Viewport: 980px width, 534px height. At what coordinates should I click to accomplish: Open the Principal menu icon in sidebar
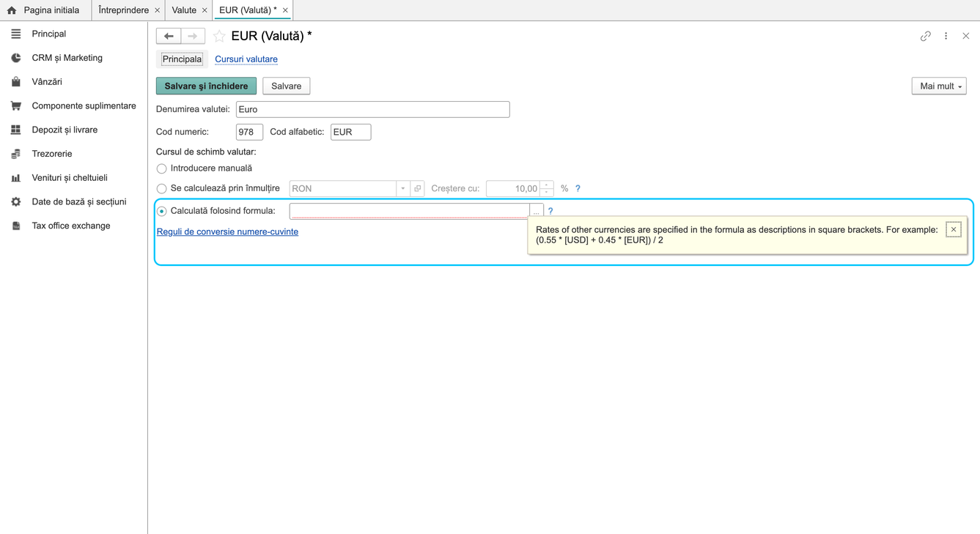coord(15,34)
